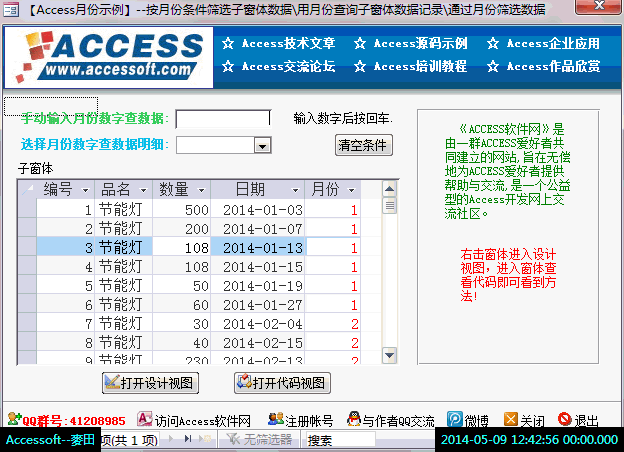Screen dimensions: 624x452
Task: Click date cell 2014-01-07
Action: click(258, 228)
